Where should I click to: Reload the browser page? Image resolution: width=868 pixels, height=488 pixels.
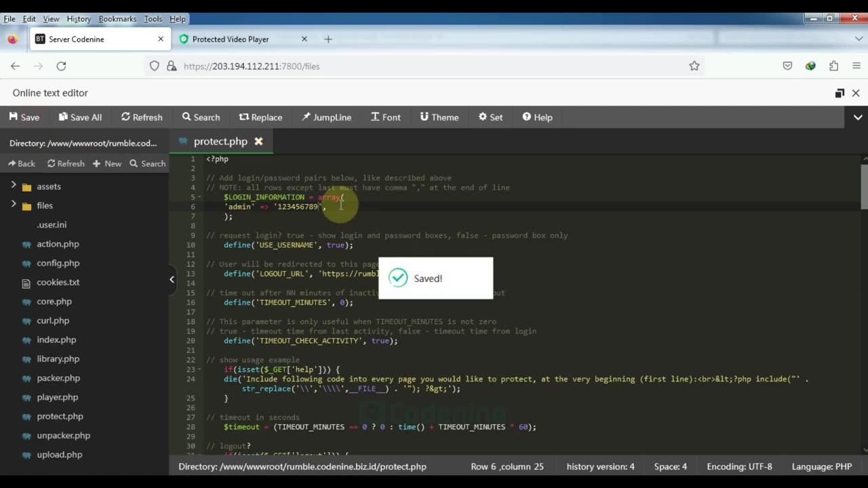(61, 66)
